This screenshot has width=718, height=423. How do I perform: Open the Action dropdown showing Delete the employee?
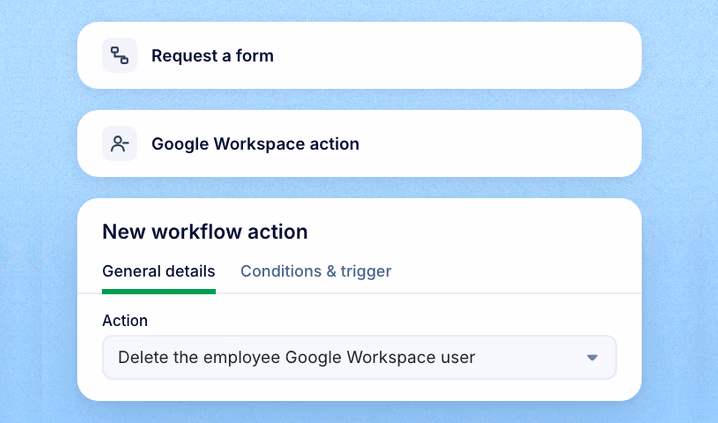(359, 358)
